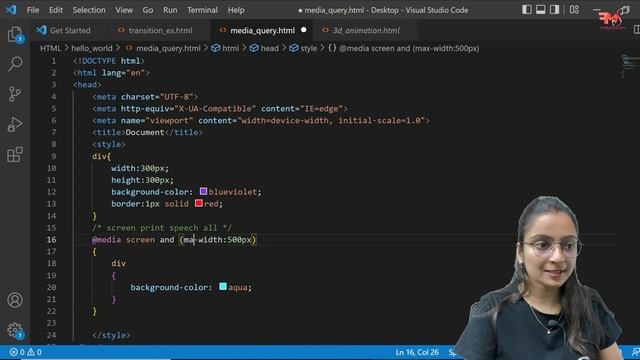Click the blueviolet color swatch

(x=203, y=191)
